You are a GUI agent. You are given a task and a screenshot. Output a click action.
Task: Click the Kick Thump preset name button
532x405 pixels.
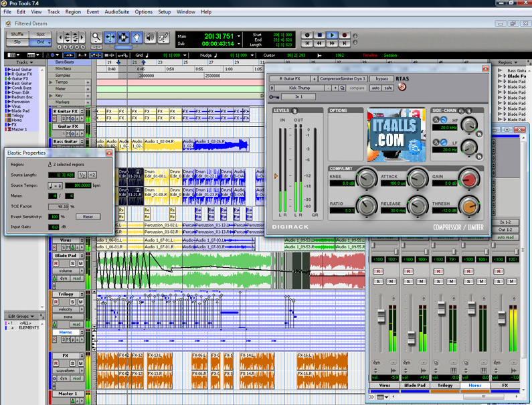tap(299, 88)
